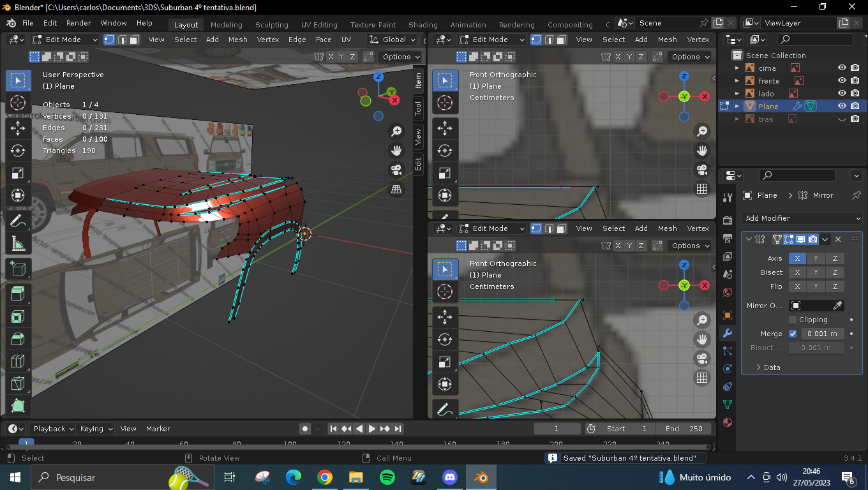Open the Add Modifier dropdown
The width and height of the screenshot is (868, 490).
802,218
